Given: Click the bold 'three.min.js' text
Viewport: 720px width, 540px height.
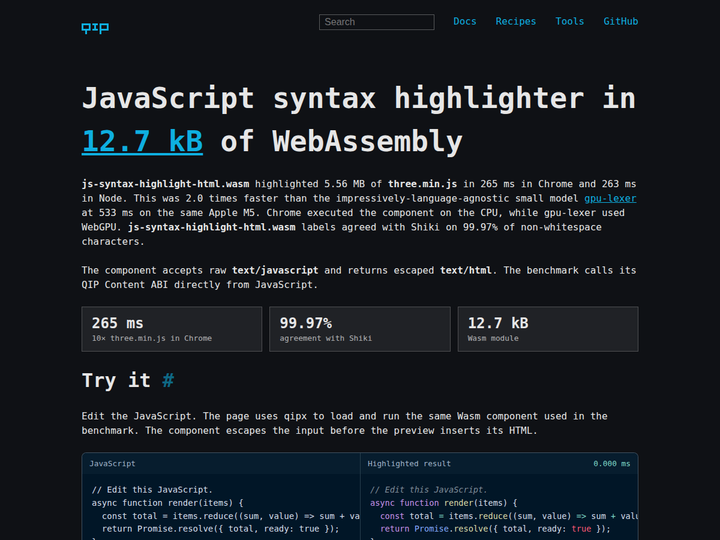Looking at the screenshot, I should (422, 184).
